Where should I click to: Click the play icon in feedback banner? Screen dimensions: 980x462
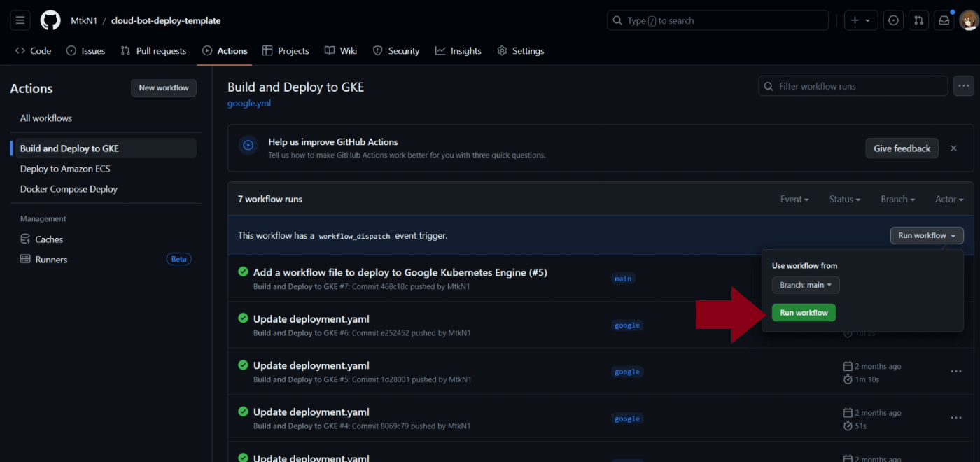pos(247,146)
